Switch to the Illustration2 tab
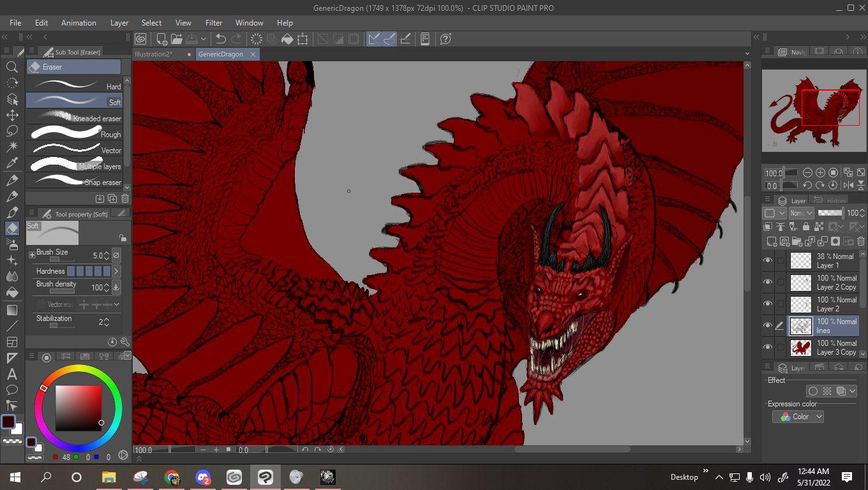Screen dimensions: 868x490 click(153, 54)
